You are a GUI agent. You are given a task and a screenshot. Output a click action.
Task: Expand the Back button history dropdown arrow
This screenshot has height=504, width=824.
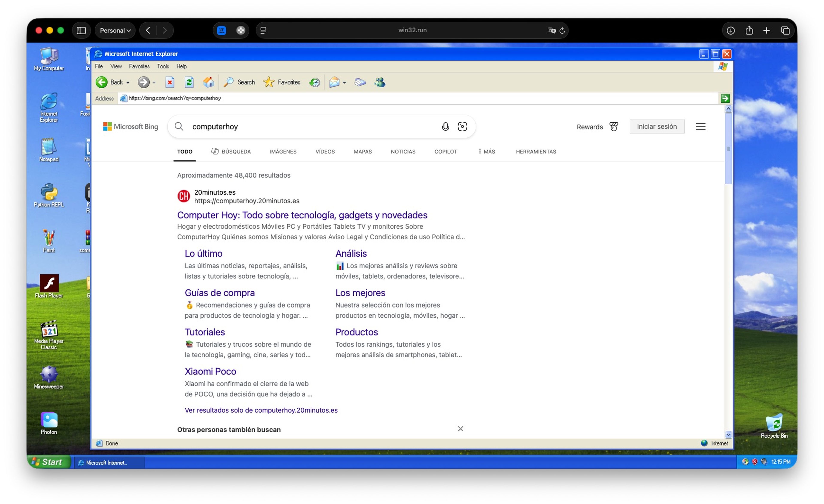(x=128, y=83)
